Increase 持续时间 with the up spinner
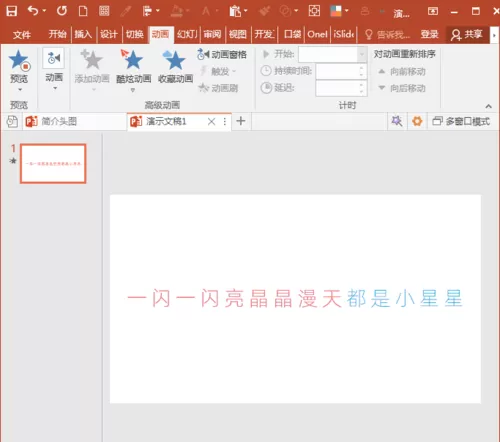Image resolution: width=500 pixels, height=442 pixels. click(x=362, y=68)
